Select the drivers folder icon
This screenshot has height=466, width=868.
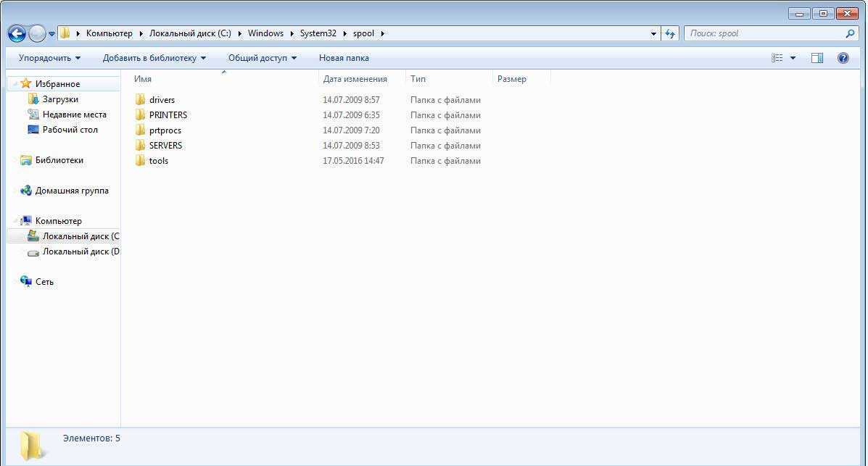click(140, 100)
